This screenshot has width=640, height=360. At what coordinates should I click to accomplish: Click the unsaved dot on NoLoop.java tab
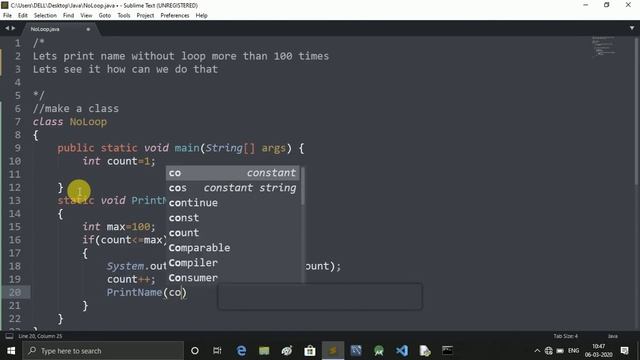(88, 29)
